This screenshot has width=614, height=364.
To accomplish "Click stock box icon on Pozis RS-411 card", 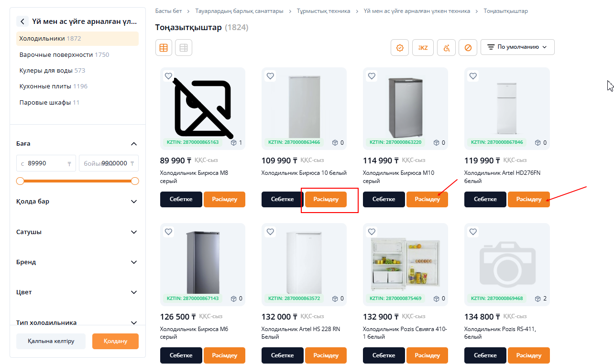I will pos(538,299).
